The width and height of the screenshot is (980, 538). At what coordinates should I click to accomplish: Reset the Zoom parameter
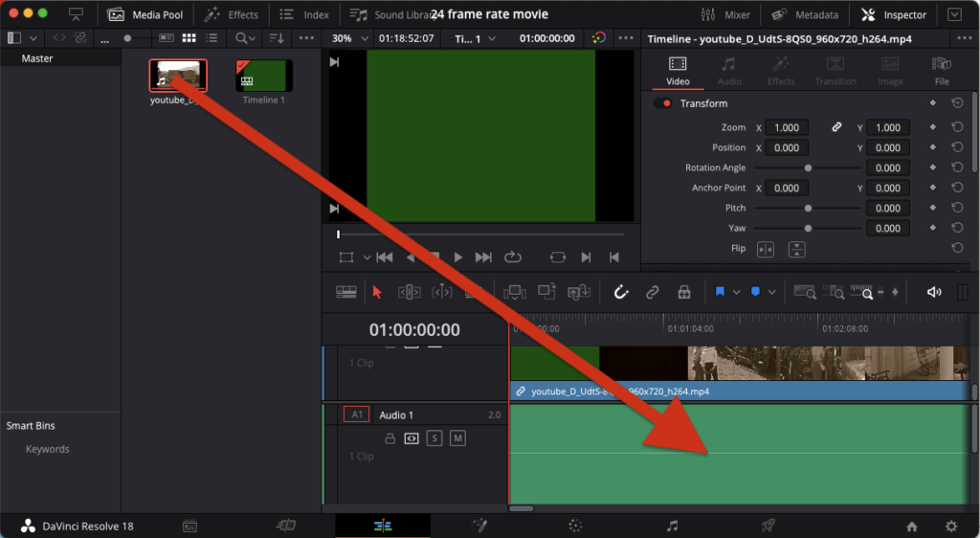click(x=957, y=127)
